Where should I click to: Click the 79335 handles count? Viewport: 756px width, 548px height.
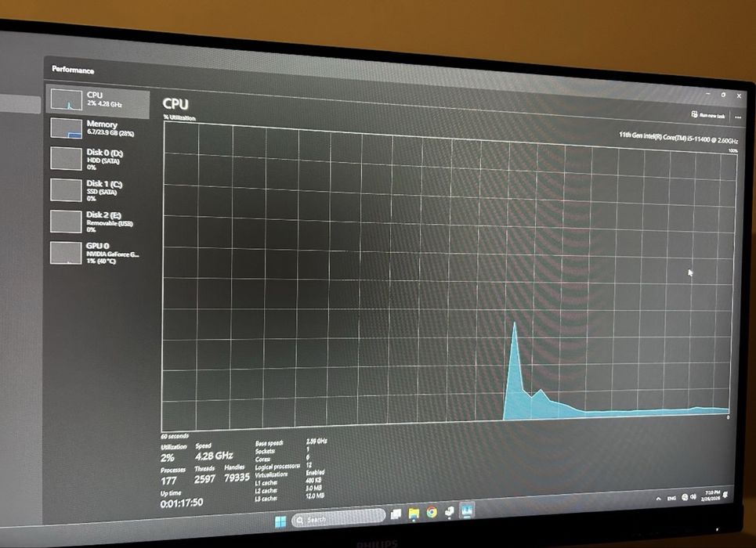237,477
